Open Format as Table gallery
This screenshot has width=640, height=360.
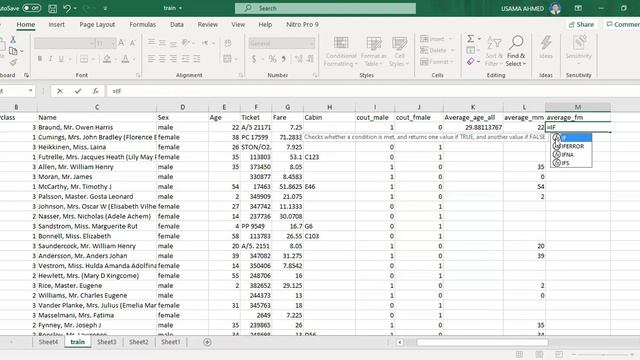click(x=373, y=51)
